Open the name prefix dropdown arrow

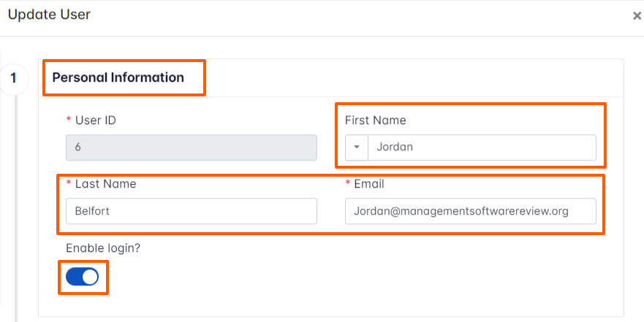357,147
